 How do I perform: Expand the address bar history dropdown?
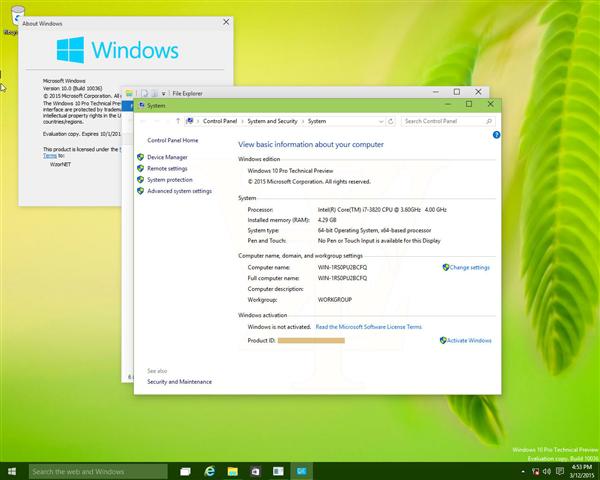click(x=383, y=121)
